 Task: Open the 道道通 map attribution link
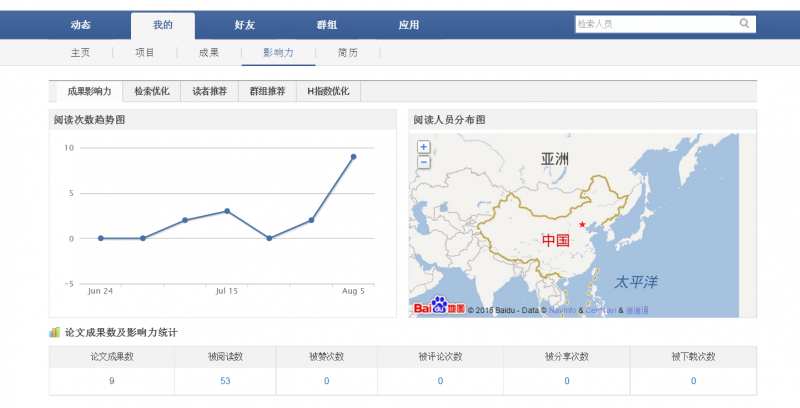click(637, 310)
